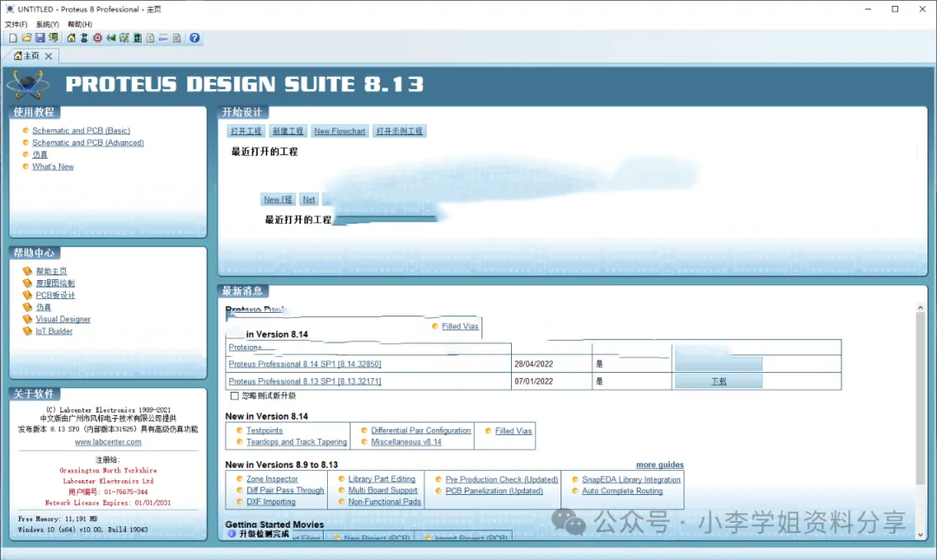Open Schematic and PCB (Basic) tutorial link
The width and height of the screenshot is (937, 560).
point(82,130)
